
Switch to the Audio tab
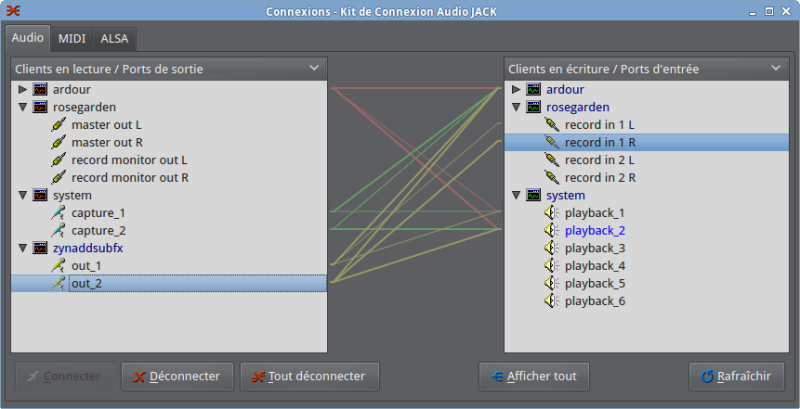[x=28, y=38]
